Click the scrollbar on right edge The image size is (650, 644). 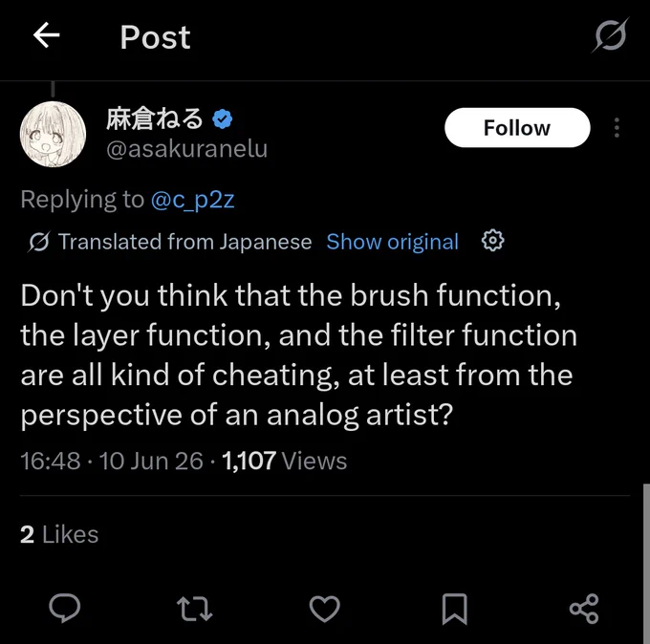647,564
